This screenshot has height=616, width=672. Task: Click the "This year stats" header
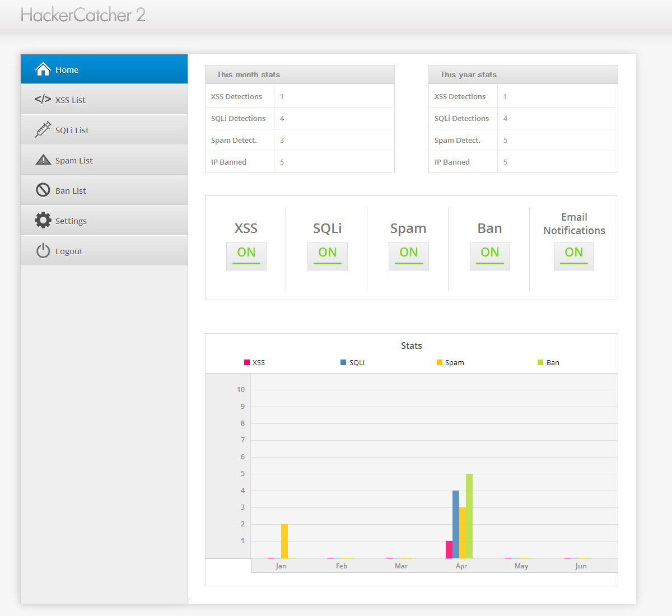(x=523, y=74)
